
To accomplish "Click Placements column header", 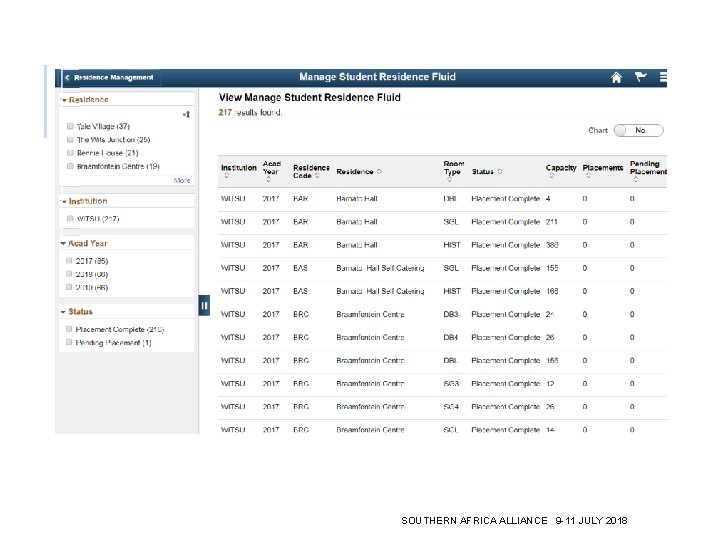I will point(602,168).
